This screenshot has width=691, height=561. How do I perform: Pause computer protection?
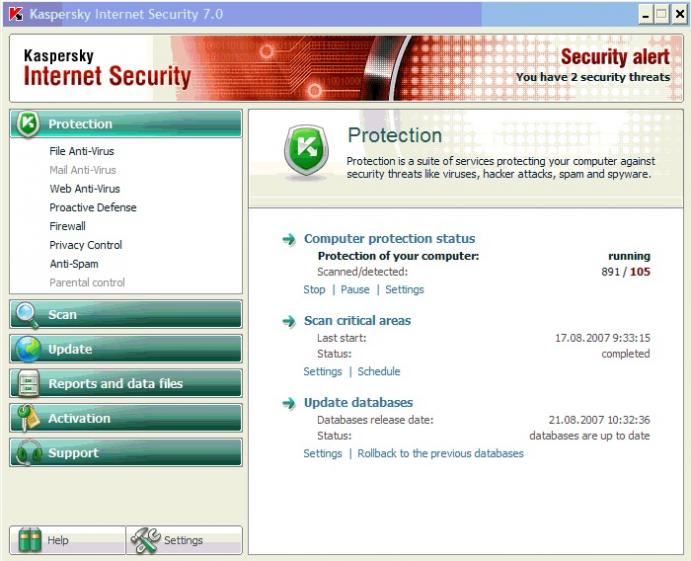[x=355, y=290]
